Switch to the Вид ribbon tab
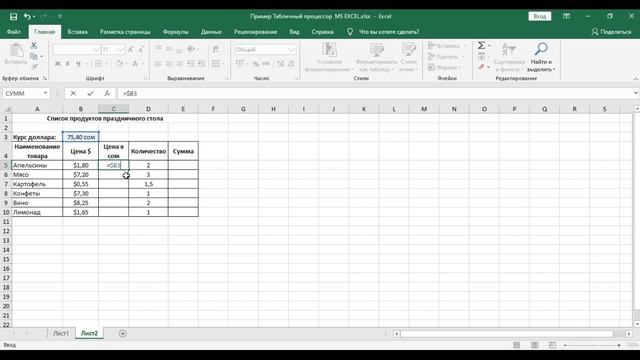The width and height of the screenshot is (640, 360). pyautogui.click(x=294, y=32)
